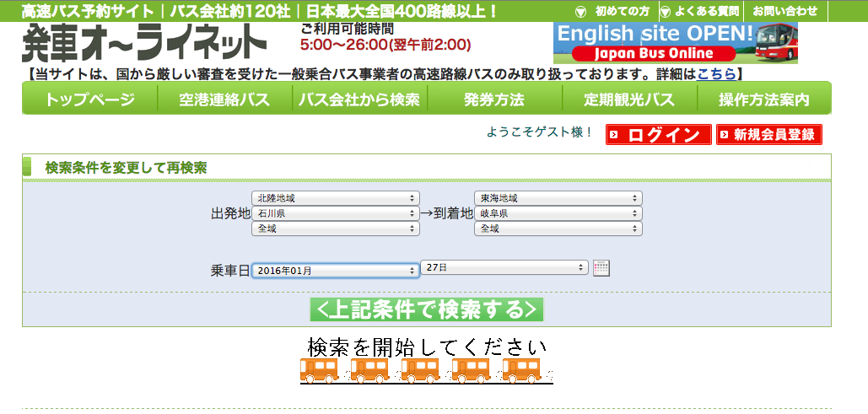868x414 pixels.
Task: Open the 定期観光バス menu item
Action: click(x=629, y=99)
